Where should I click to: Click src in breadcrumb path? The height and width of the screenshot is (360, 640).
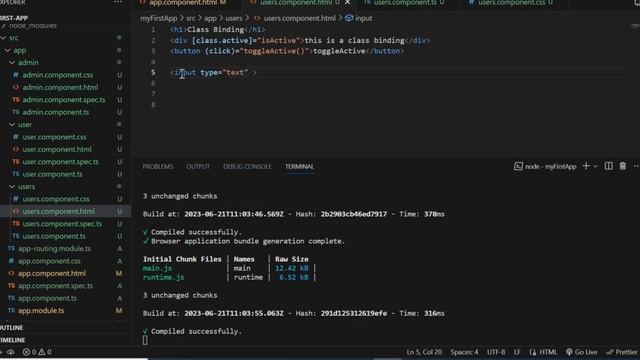(x=191, y=18)
